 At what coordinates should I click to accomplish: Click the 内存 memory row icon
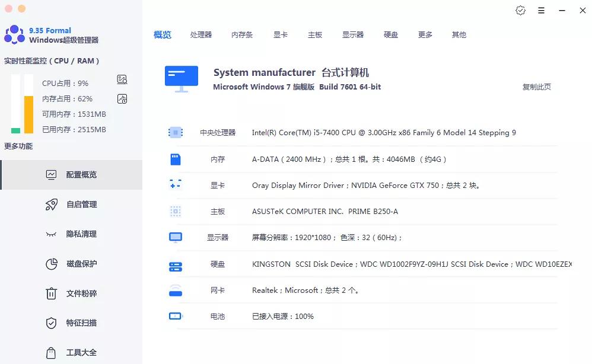pyautogui.click(x=175, y=159)
